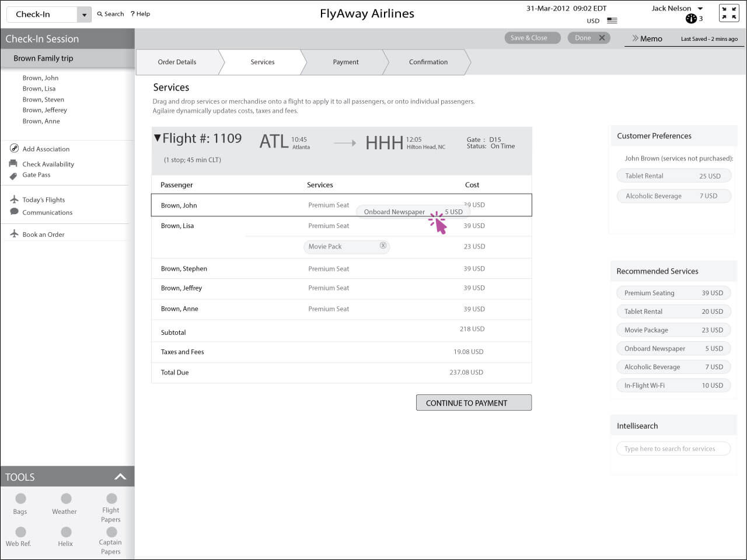Switch to the Payment tab
747x560 pixels.
(345, 62)
